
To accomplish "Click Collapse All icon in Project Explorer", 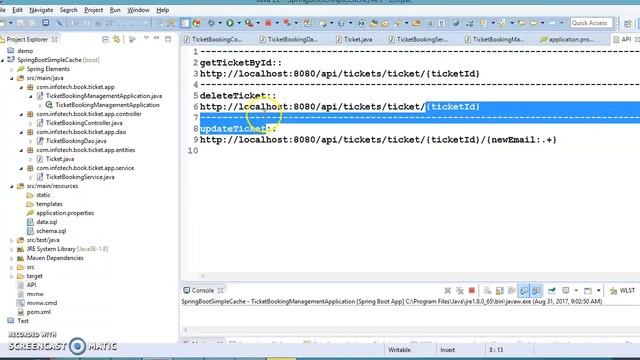I will 105,40.
